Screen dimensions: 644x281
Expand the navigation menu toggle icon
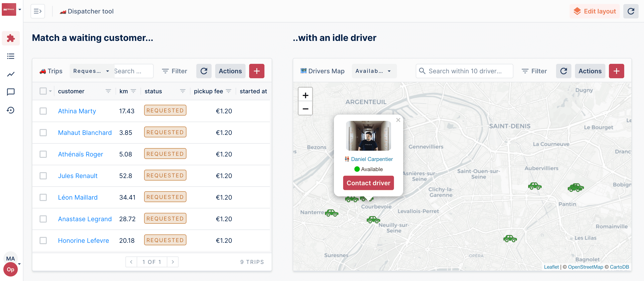38,11
